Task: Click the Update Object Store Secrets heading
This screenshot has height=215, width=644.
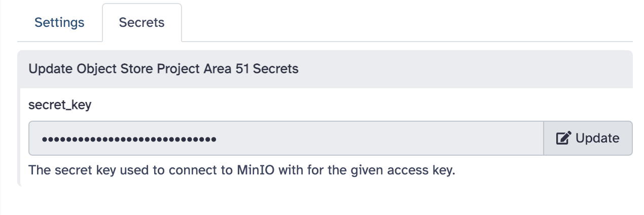Action: pyautogui.click(x=163, y=68)
